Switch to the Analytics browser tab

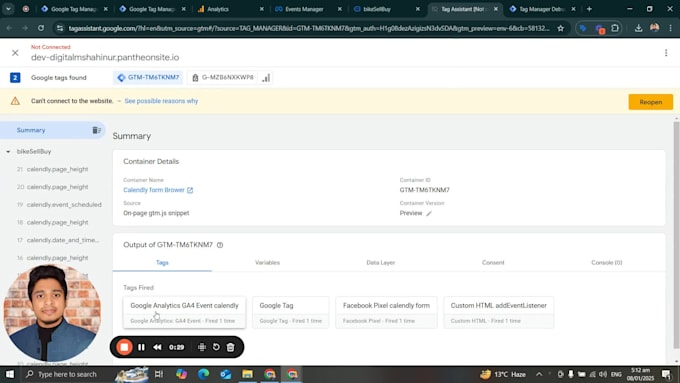(230, 9)
